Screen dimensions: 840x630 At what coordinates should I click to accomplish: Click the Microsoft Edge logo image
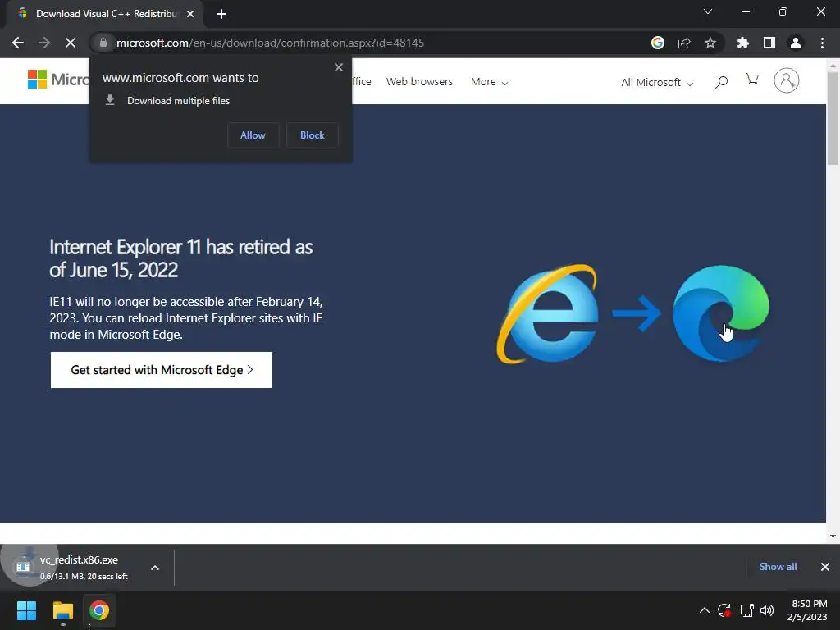[720, 313]
